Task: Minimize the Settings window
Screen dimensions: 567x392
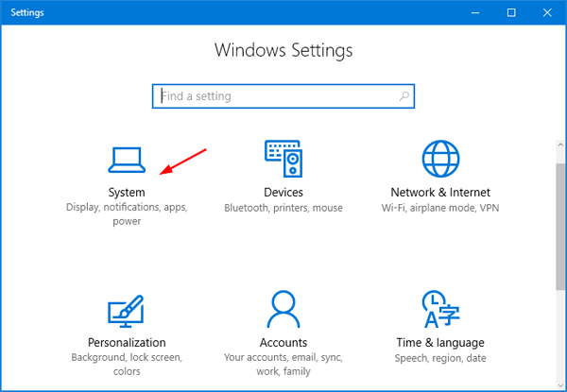Action: click(470, 12)
